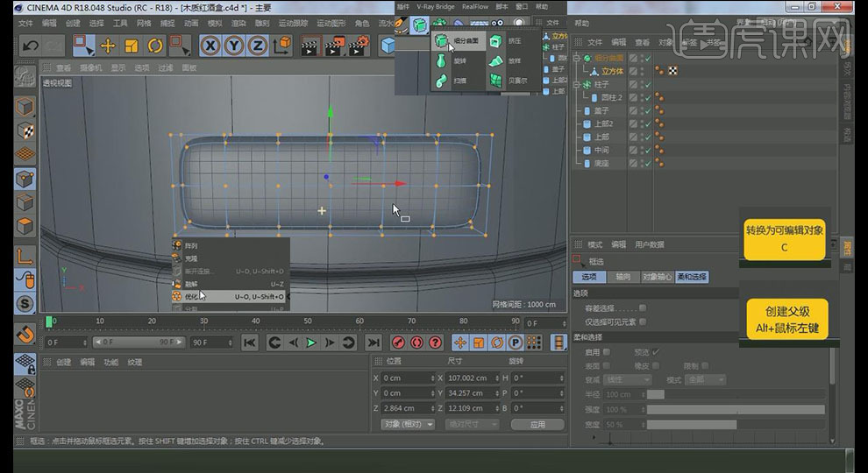Toggle 上部2 object enable checkmark
The height and width of the screenshot is (473, 868).
click(648, 124)
